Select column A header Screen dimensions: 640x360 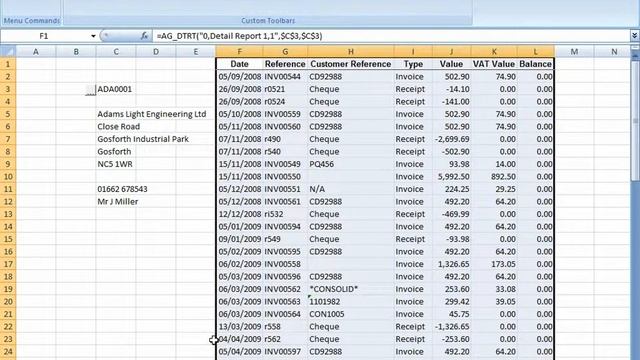pos(36,51)
